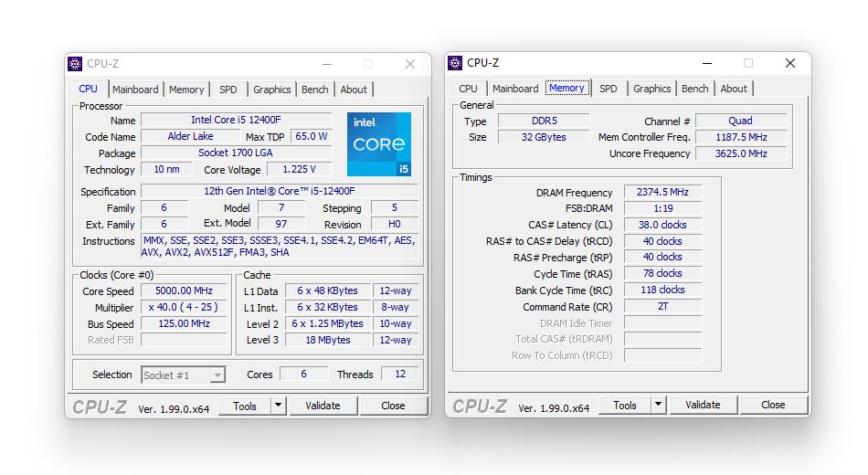
Task: Expand Tools dropdown arrow in left window
Action: [278, 406]
